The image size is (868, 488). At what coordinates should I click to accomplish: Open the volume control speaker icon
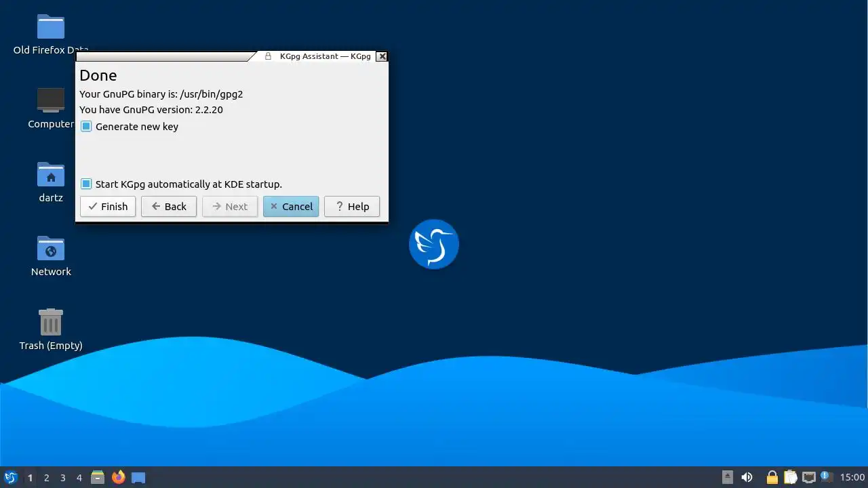747,477
